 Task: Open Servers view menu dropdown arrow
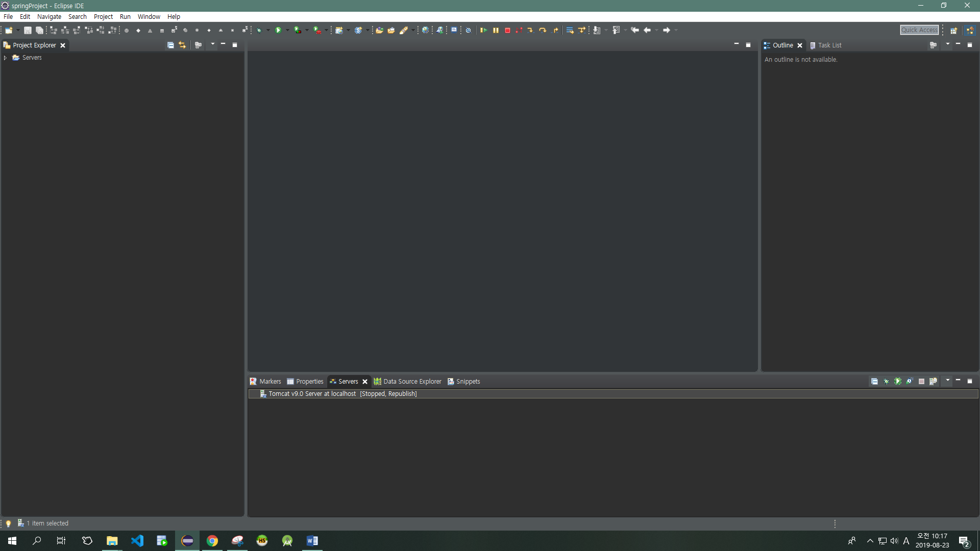pyautogui.click(x=947, y=380)
